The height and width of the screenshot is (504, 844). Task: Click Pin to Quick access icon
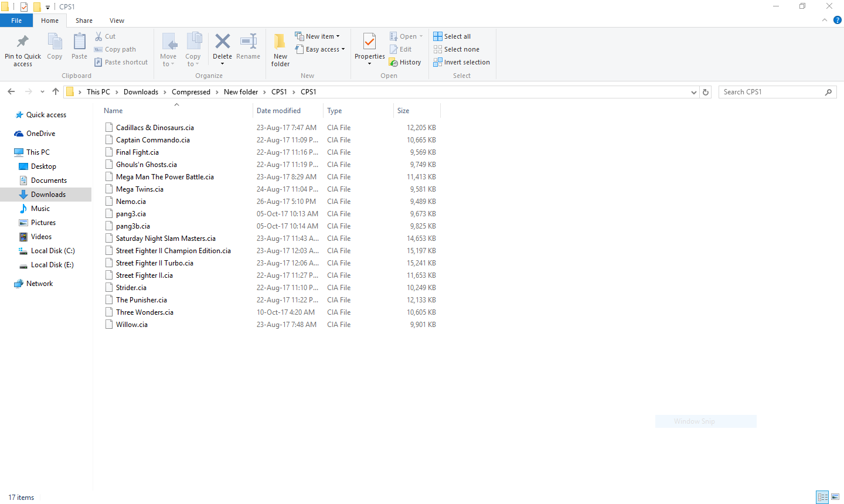coord(23,42)
